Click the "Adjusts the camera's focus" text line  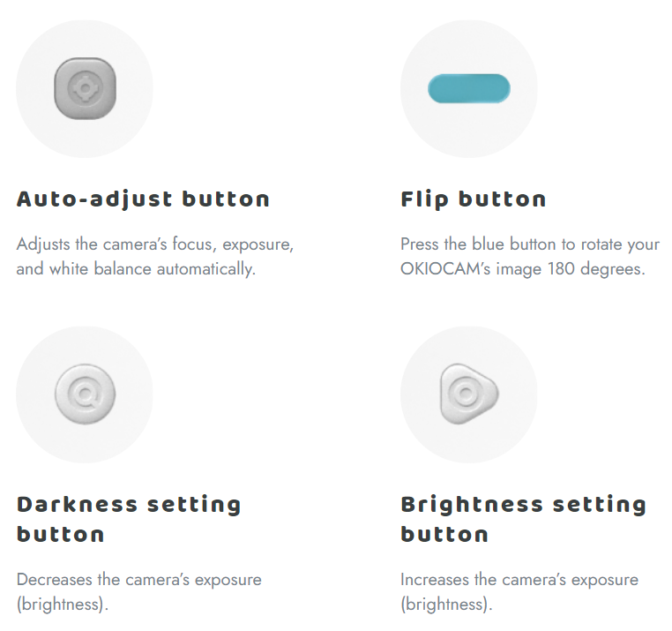coord(154,244)
